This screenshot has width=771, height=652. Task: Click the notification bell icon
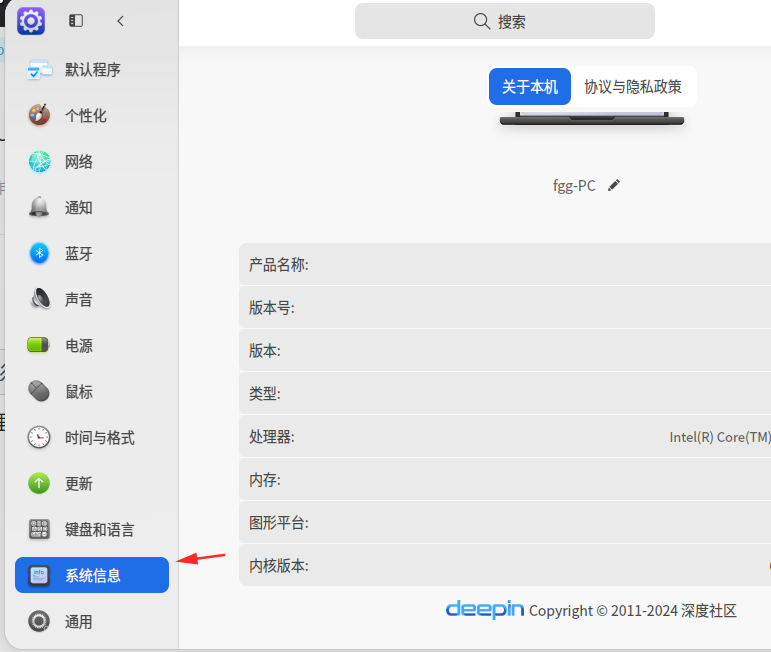click(x=39, y=207)
